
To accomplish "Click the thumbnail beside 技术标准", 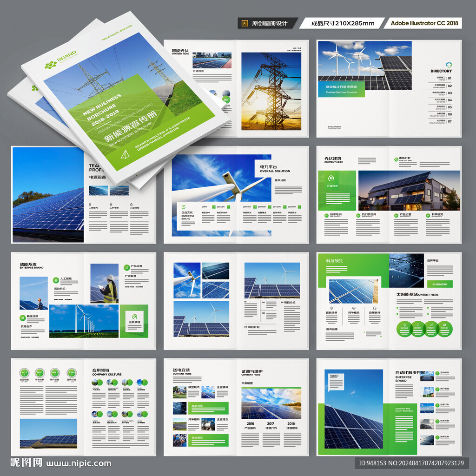I will 427,424.
